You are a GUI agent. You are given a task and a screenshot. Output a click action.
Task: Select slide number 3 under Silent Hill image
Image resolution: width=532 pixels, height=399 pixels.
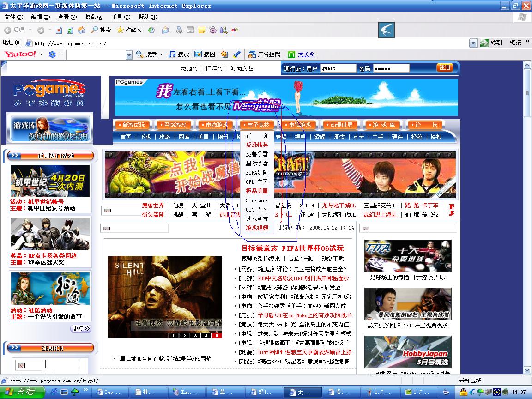(x=195, y=336)
